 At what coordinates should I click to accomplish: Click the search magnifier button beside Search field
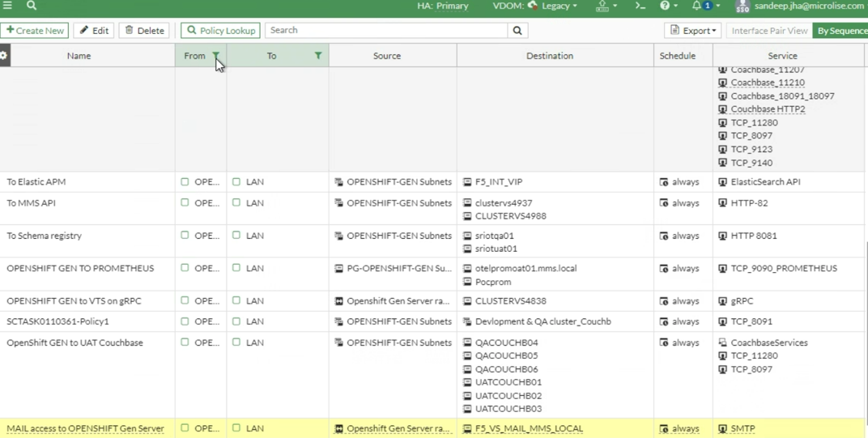coord(517,31)
